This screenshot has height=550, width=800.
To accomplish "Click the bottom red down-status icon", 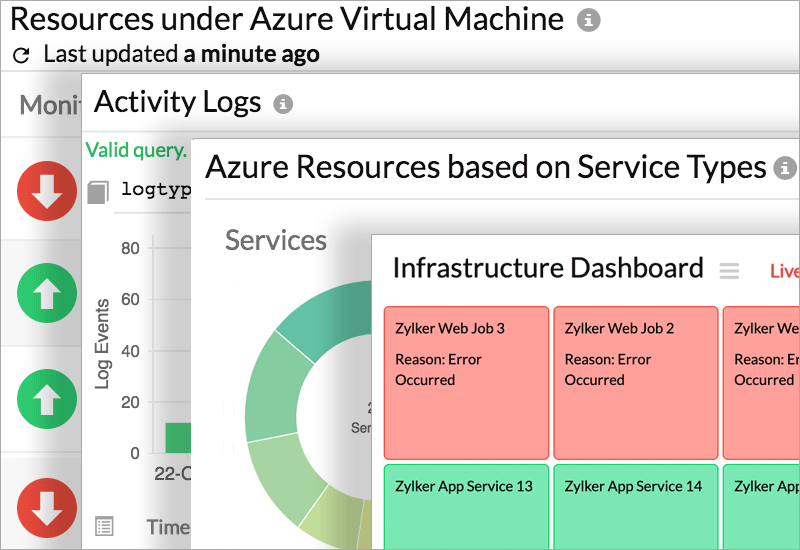I will [x=47, y=508].
